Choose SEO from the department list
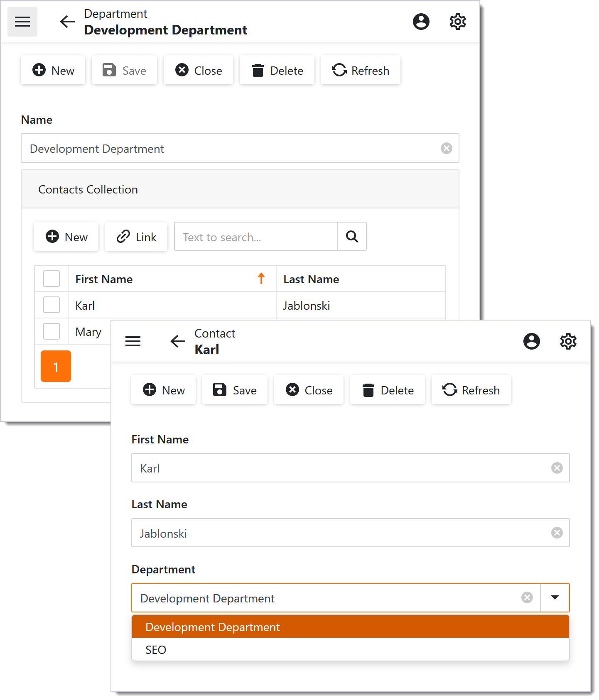This screenshot has height=700, width=599. click(x=156, y=650)
